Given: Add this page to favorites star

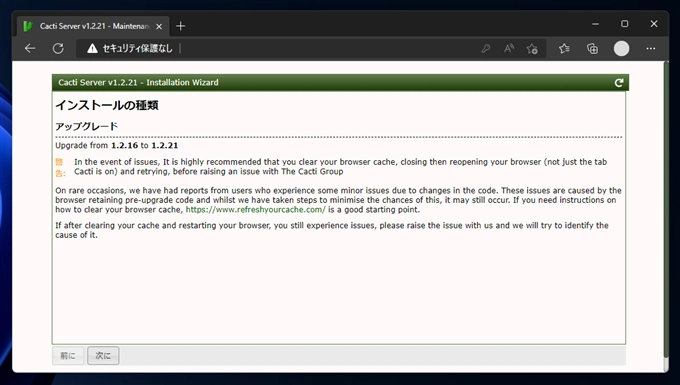Looking at the screenshot, I should 532,49.
